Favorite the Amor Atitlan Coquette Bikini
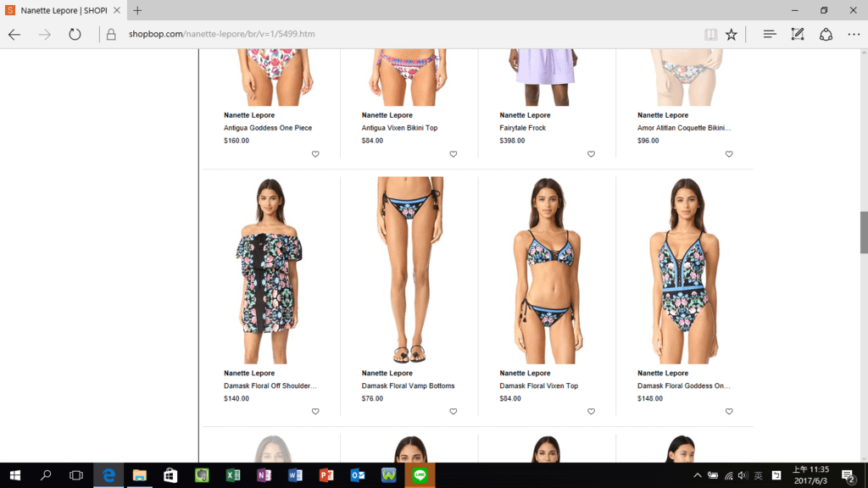 [x=729, y=154]
